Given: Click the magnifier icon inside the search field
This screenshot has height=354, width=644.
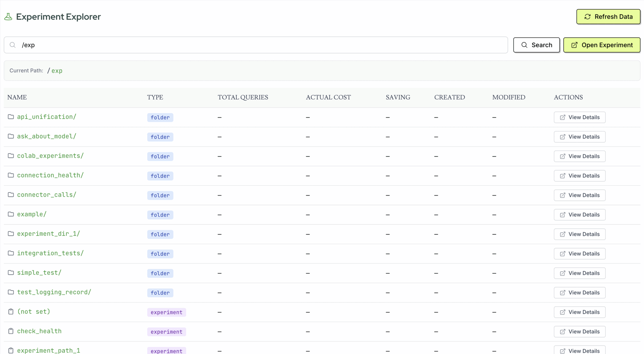Looking at the screenshot, I should 13,45.
